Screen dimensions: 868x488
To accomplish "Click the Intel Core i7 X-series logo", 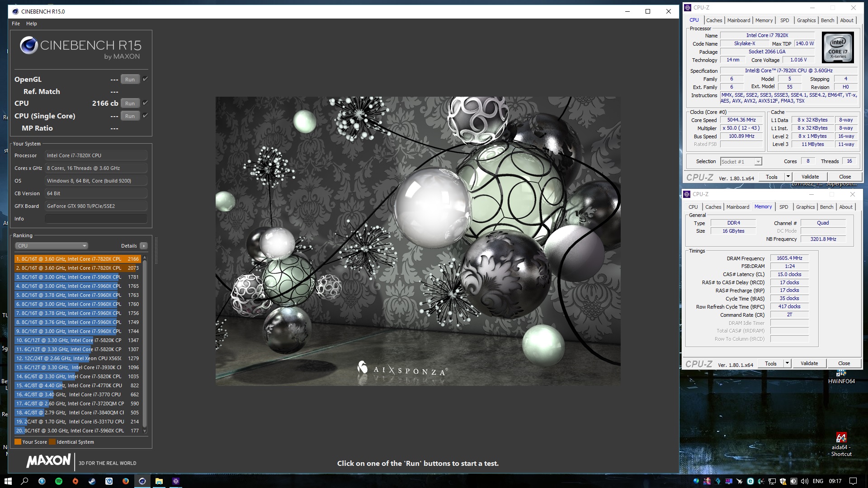I will (838, 47).
